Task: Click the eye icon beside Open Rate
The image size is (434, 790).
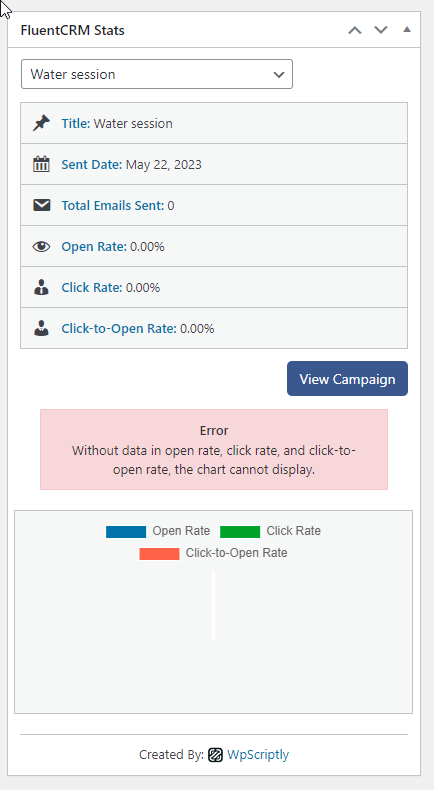Action: [x=41, y=246]
